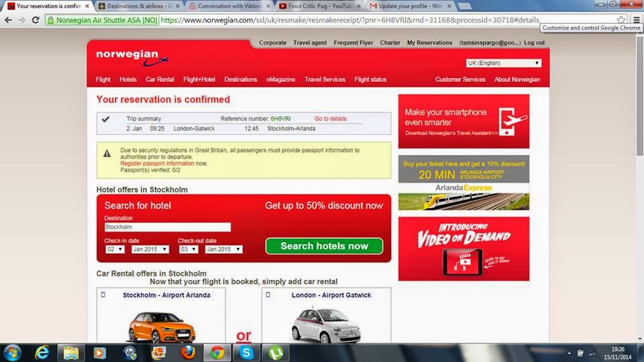Click the Norwegian airline logo

pos(132,58)
